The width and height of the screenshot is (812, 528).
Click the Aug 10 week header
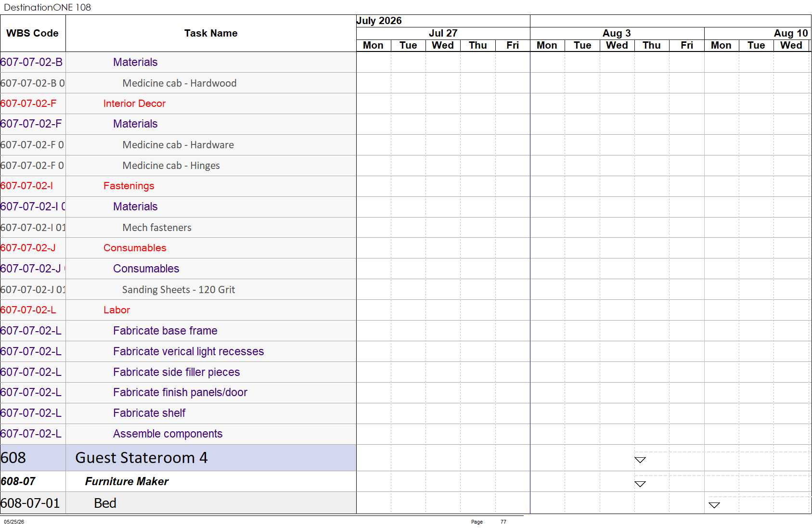[x=790, y=33]
